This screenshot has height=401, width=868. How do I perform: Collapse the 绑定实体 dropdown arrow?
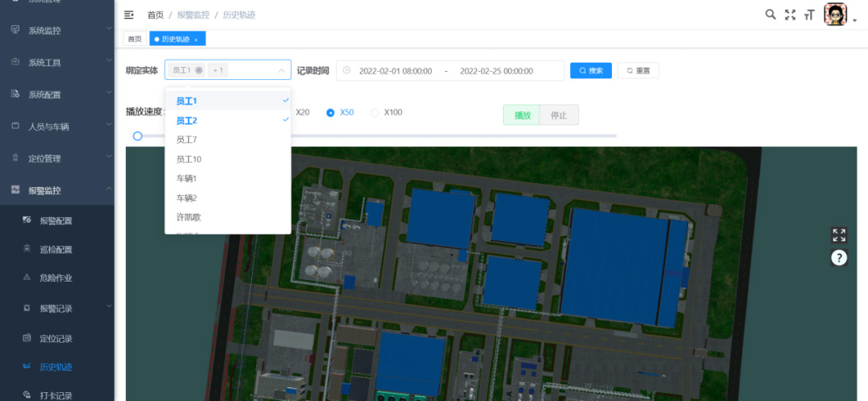coord(281,71)
